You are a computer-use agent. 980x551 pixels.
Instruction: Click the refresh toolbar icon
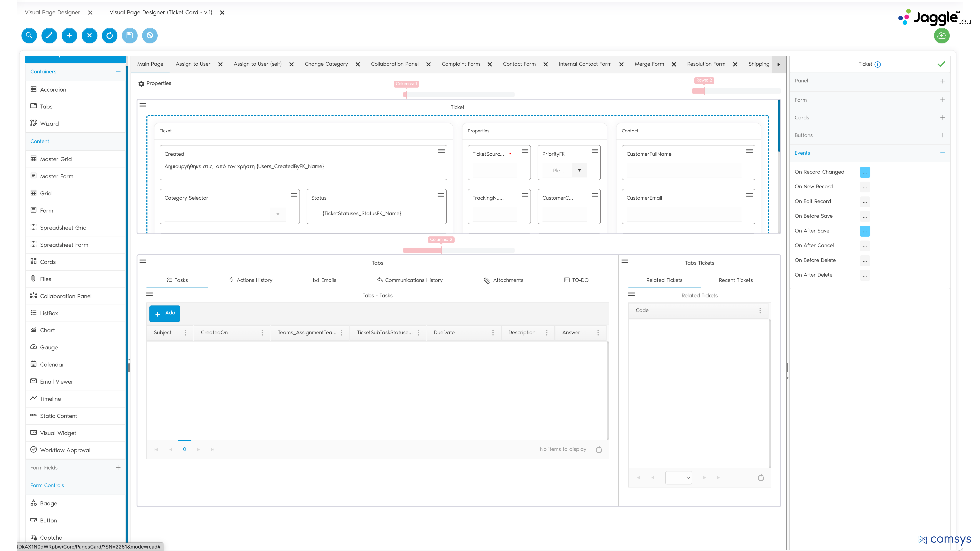[110, 35]
